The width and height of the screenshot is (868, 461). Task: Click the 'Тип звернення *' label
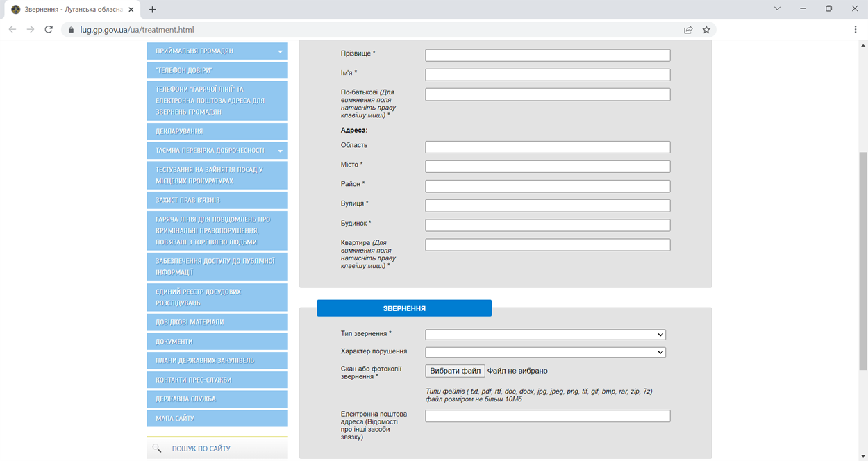click(x=367, y=334)
